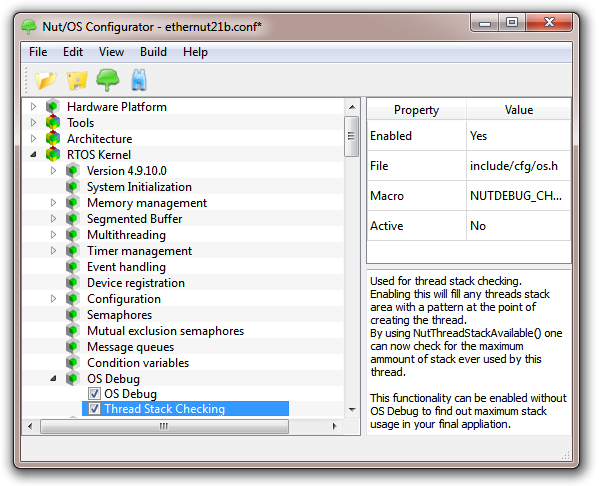Click the Timer management component icon
This screenshot has width=599, height=486.
(x=73, y=251)
